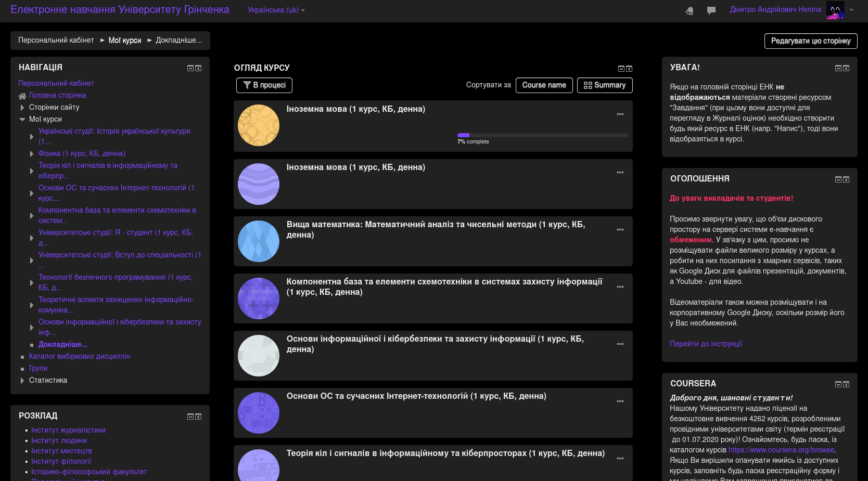Collapse the УВАГА! block
This screenshot has width=868, height=481.
[838, 68]
